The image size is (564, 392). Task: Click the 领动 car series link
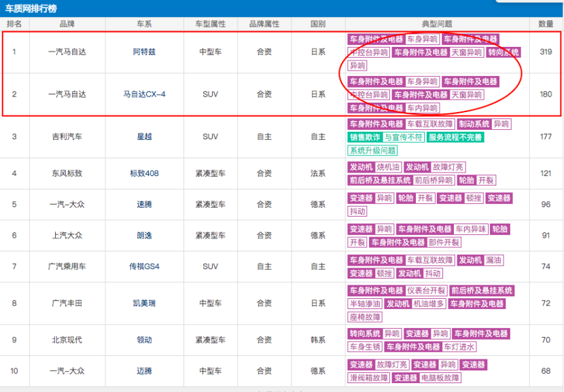point(145,340)
